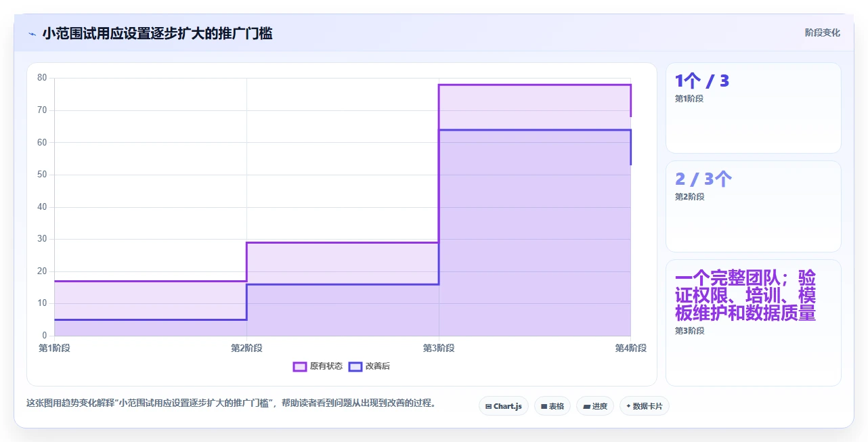
Task: Click the title 小范围试用应设置逐步扩大的推广门槛
Action: pos(158,33)
